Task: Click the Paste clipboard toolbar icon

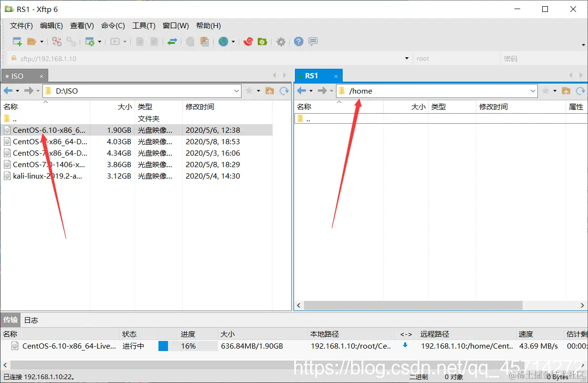Action: [x=204, y=42]
